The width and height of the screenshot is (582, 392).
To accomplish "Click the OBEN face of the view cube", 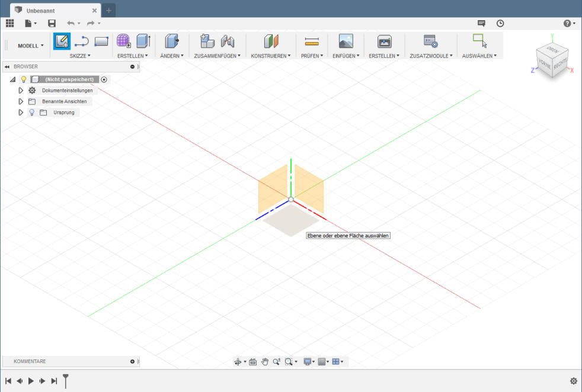I will click(x=552, y=50).
